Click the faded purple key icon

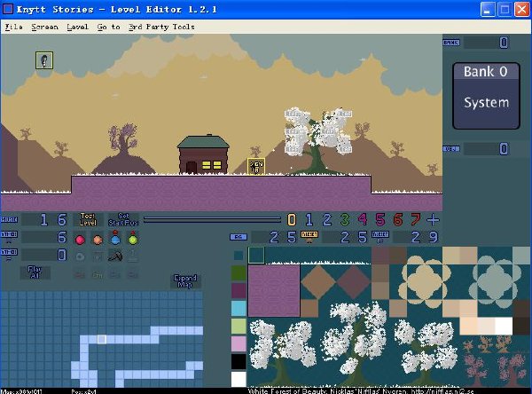coord(133,274)
